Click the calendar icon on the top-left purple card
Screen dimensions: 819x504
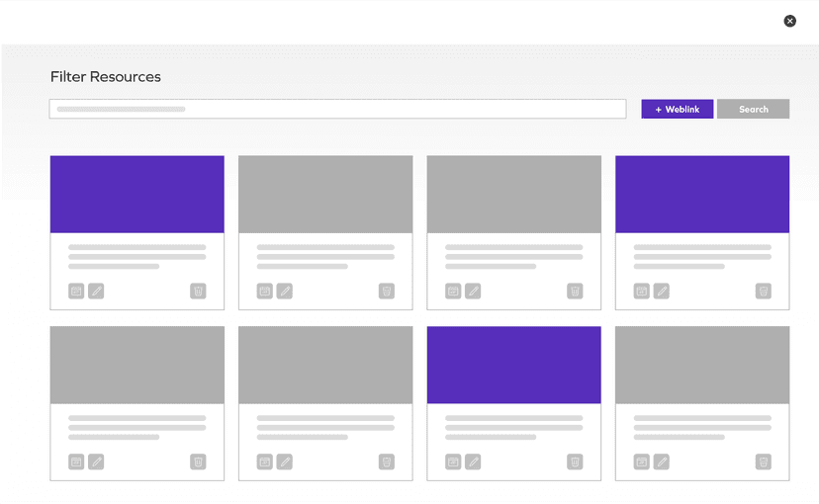76,291
